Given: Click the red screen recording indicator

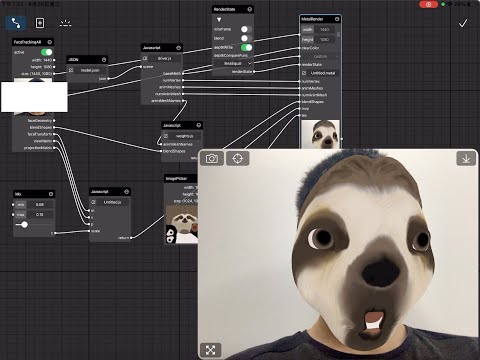Looking at the screenshot, I should tap(428, 4).
